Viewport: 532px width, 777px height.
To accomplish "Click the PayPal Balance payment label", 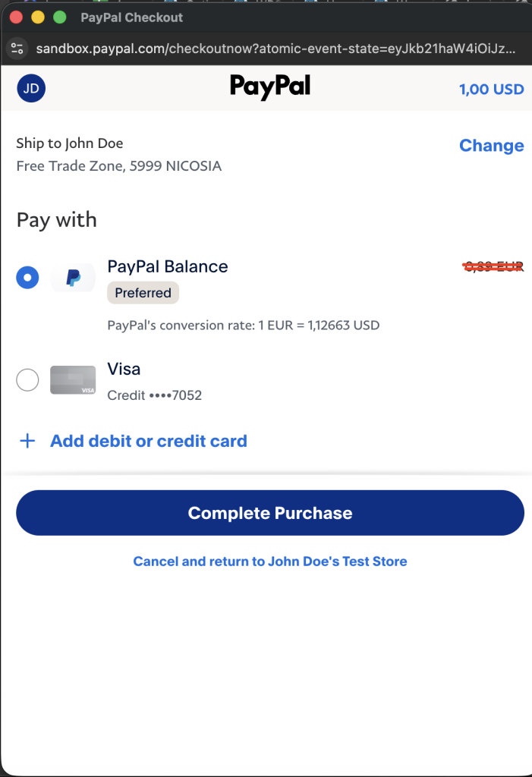I will [168, 266].
